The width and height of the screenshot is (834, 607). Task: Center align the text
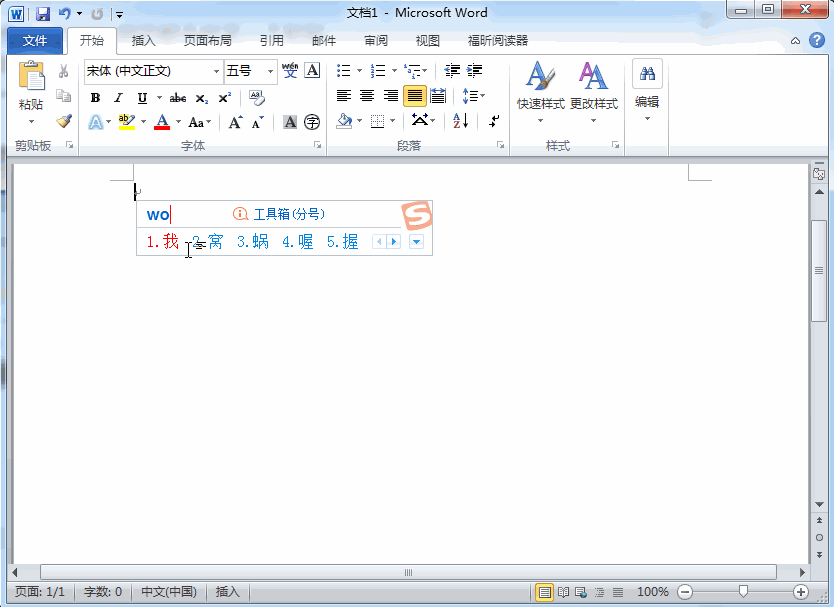pos(367,96)
